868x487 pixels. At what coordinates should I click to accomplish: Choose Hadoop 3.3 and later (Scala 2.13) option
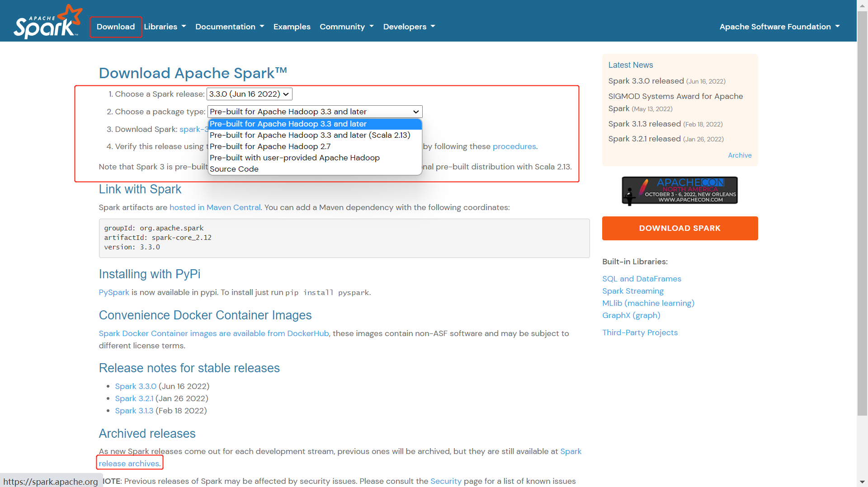(315, 135)
